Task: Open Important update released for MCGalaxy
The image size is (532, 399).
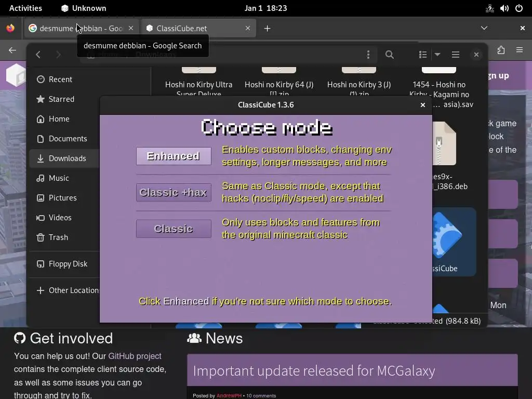Action: click(314, 370)
